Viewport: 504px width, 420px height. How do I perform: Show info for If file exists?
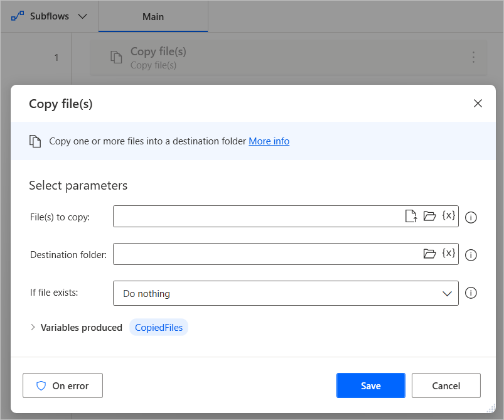click(471, 293)
